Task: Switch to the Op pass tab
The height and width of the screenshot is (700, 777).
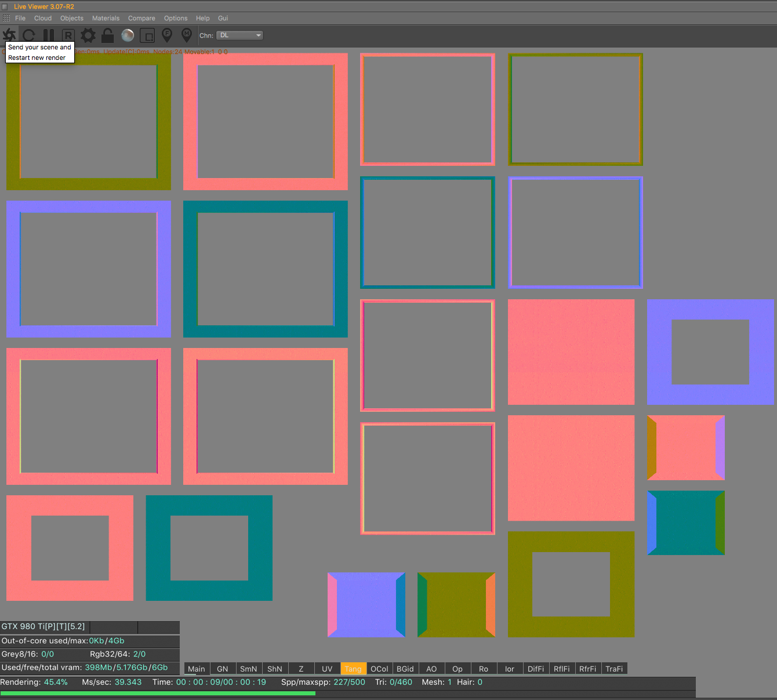Action: [458, 669]
